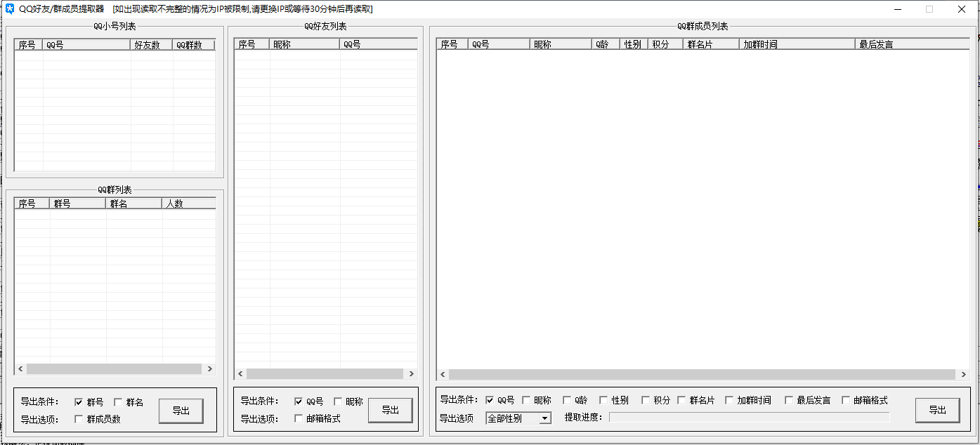Click right scroll arrow of QQ群列表
This screenshot has height=445, width=980.
point(209,368)
